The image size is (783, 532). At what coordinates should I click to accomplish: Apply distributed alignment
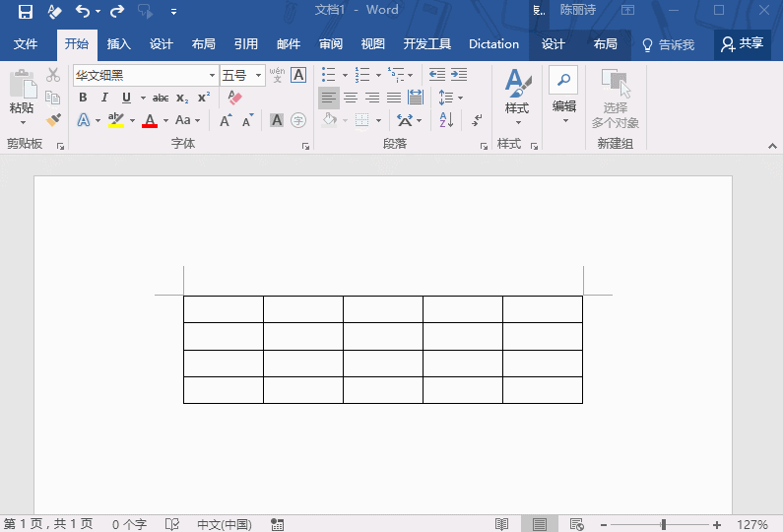point(416,98)
